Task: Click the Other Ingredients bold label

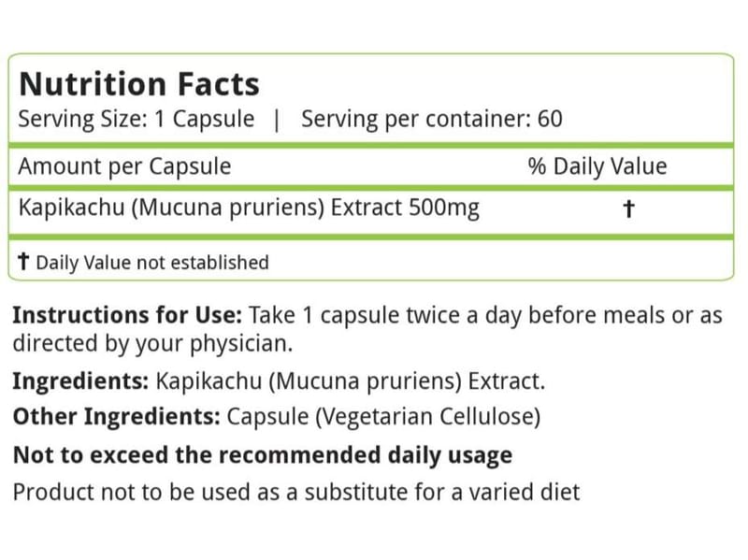Action: pos(116,416)
